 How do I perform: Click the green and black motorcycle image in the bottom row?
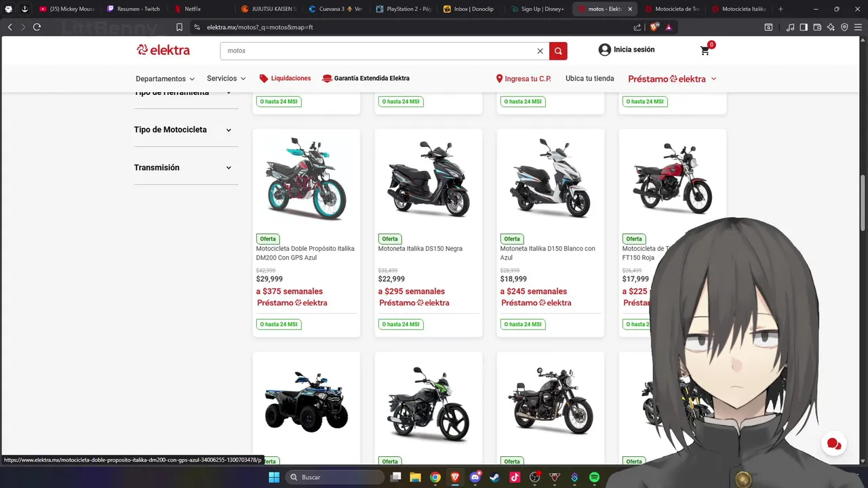429,403
